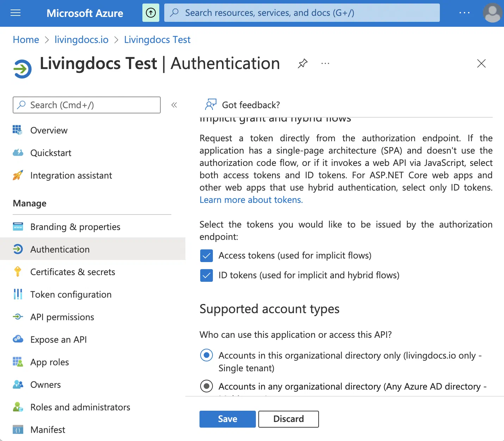Click the Got feedback? link
The width and height of the screenshot is (504, 441).
tap(251, 105)
